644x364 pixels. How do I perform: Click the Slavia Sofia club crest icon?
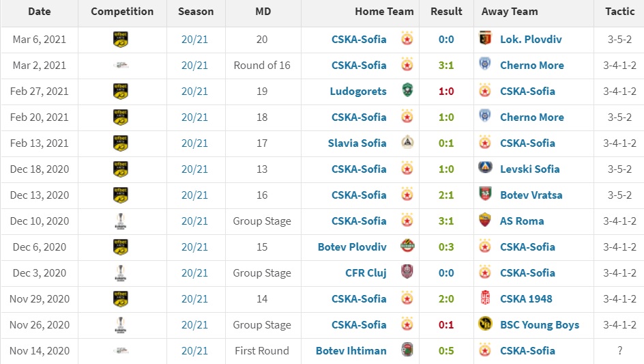coord(407,143)
